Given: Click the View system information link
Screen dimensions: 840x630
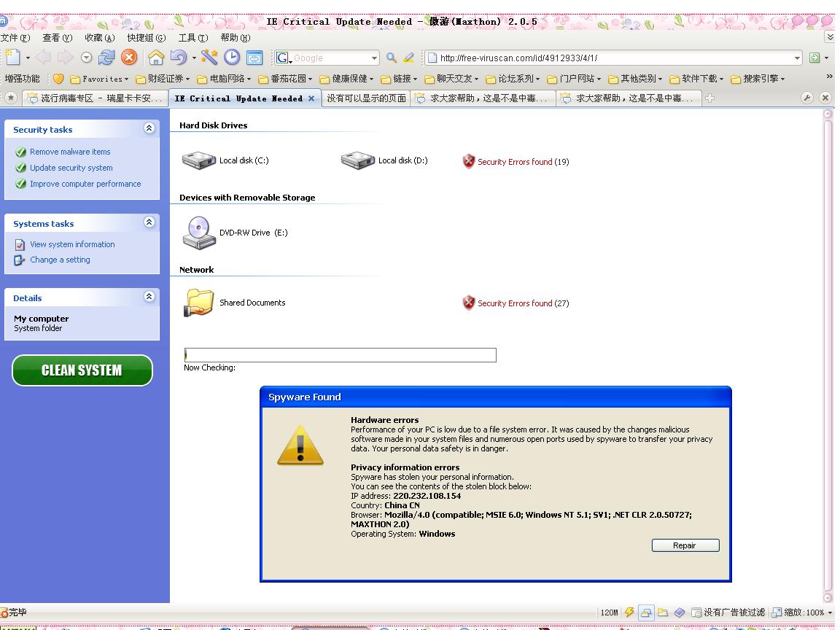Looking at the screenshot, I should [x=72, y=244].
